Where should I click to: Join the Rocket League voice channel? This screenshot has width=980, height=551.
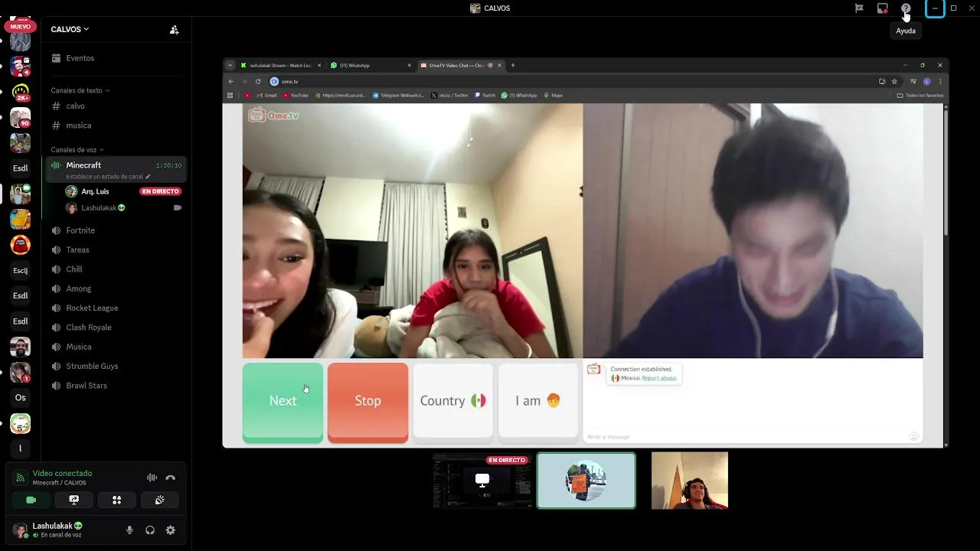(x=115, y=308)
